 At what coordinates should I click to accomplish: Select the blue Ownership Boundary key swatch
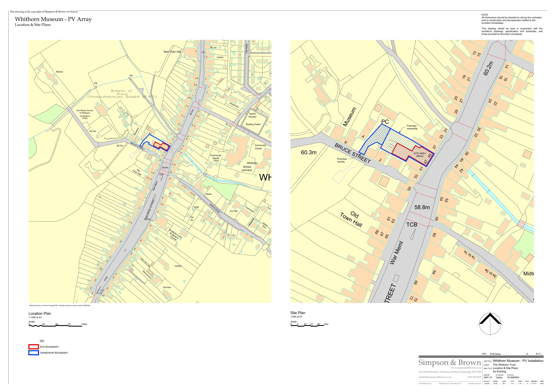tap(33, 353)
